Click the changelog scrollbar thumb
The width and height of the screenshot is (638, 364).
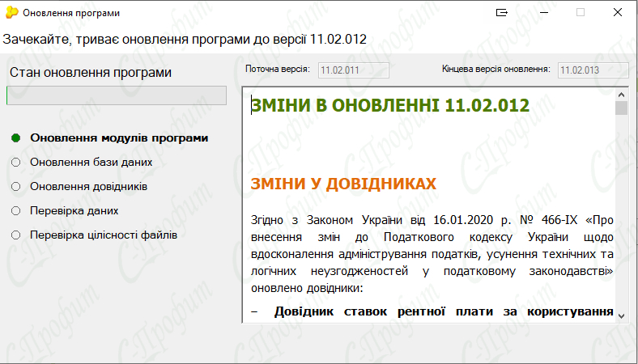(x=621, y=108)
